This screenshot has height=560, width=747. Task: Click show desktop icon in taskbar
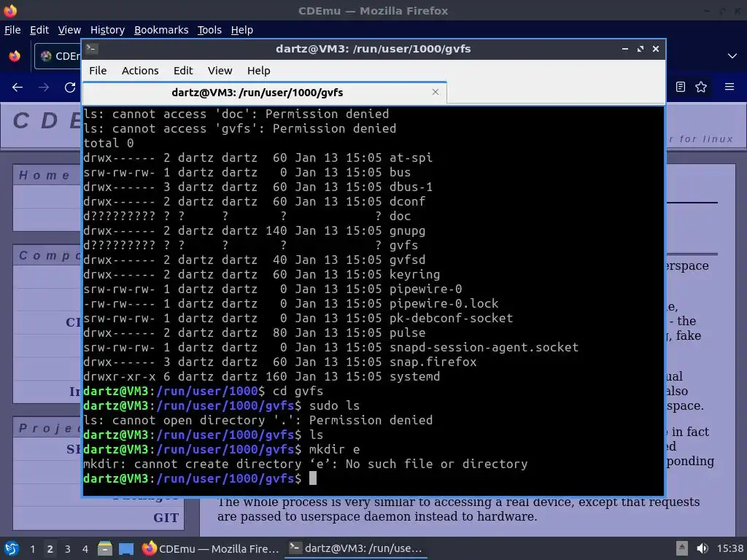pos(126,548)
